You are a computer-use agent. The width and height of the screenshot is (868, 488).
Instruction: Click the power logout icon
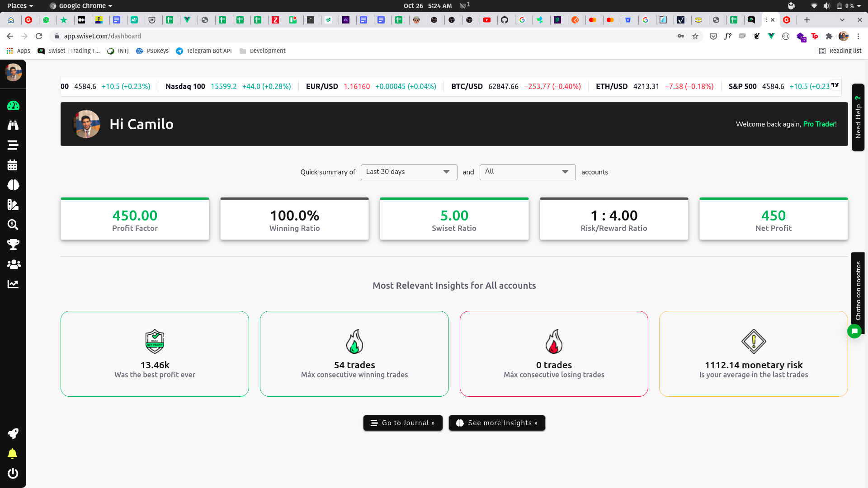(13, 473)
